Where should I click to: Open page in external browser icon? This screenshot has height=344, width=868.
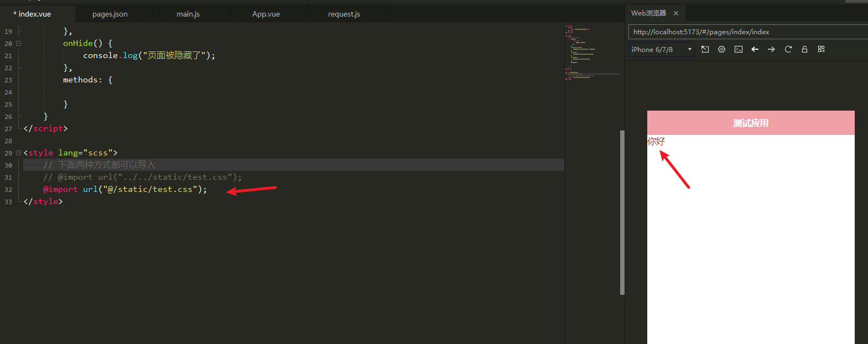pos(705,49)
